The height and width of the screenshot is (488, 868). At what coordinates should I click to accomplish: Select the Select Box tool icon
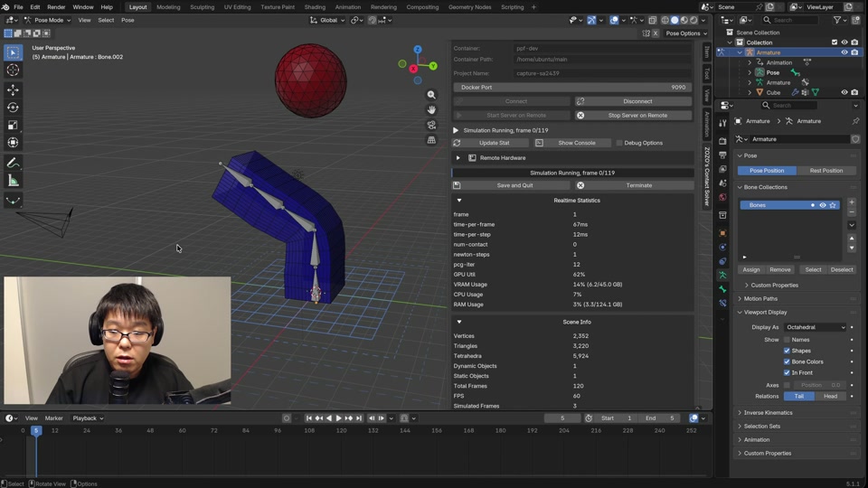click(13, 52)
